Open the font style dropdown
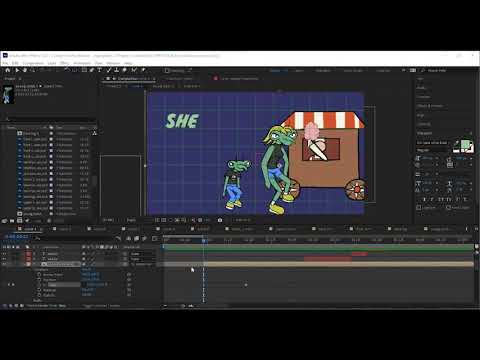Screen dimensions: 480x360 click(433, 150)
